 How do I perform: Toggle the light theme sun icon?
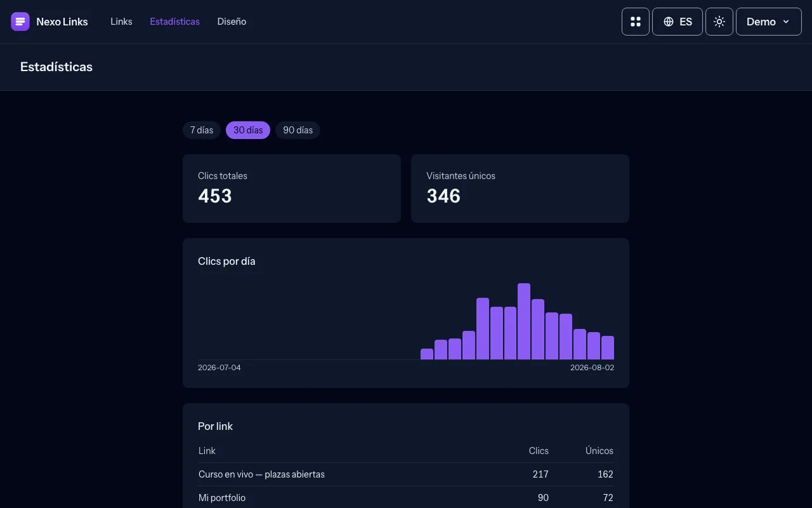719,22
